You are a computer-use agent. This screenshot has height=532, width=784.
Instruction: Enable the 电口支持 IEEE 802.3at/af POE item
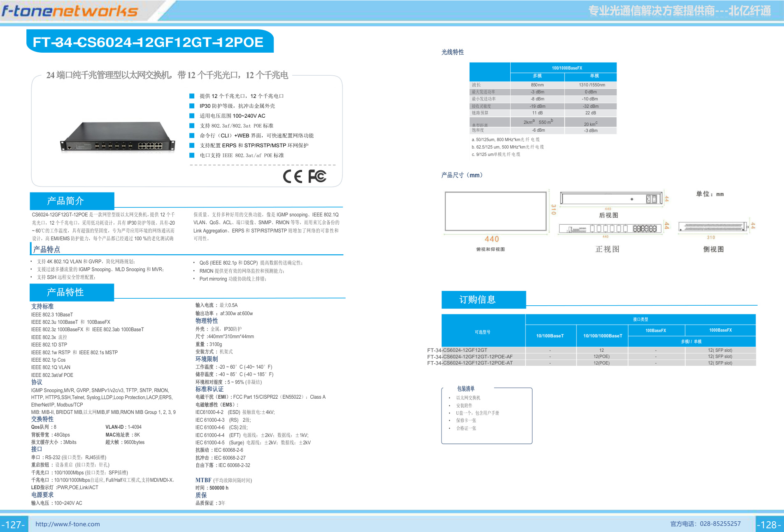pyautogui.click(x=191, y=155)
